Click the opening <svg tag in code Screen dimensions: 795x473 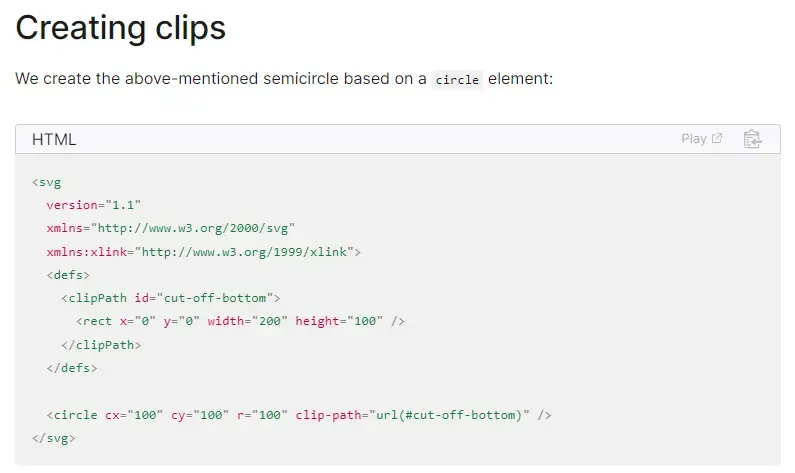[47, 183]
